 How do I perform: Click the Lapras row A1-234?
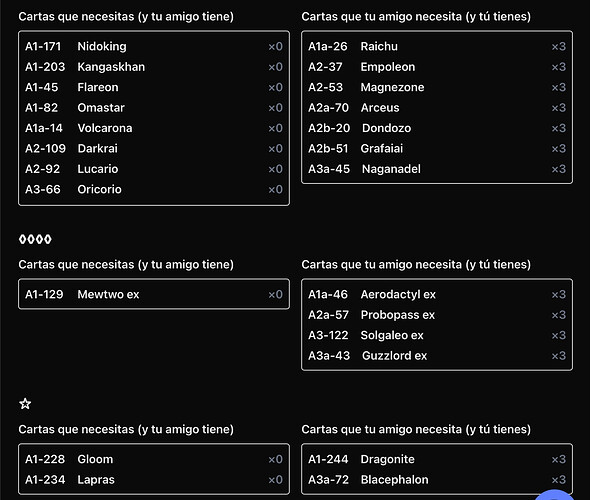click(x=154, y=480)
